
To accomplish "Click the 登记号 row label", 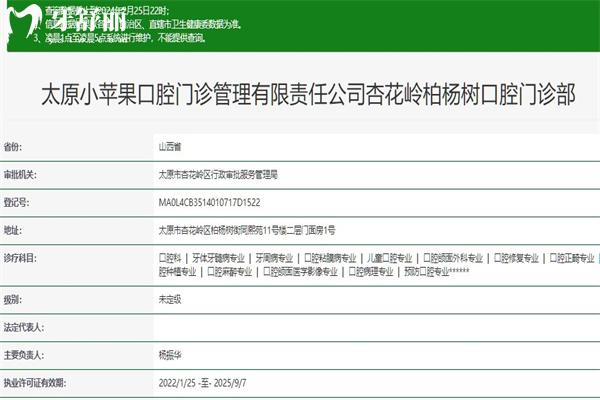I will [16, 203].
